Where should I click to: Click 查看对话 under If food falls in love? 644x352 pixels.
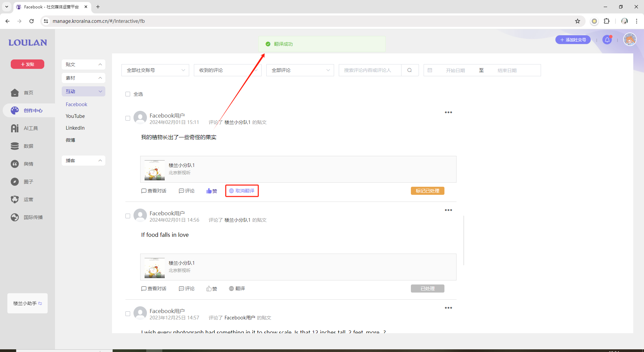[x=154, y=289]
